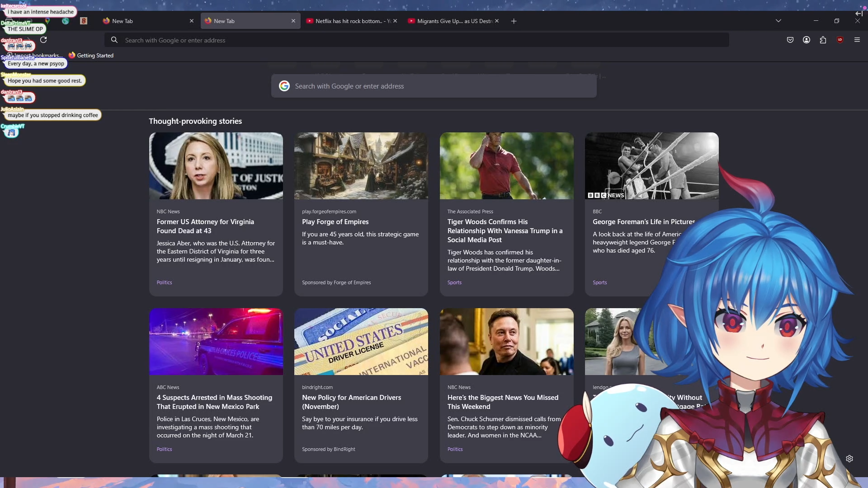The height and width of the screenshot is (488, 868).
Task: Click the Politics tag under Virginia attorney story
Action: (x=164, y=282)
